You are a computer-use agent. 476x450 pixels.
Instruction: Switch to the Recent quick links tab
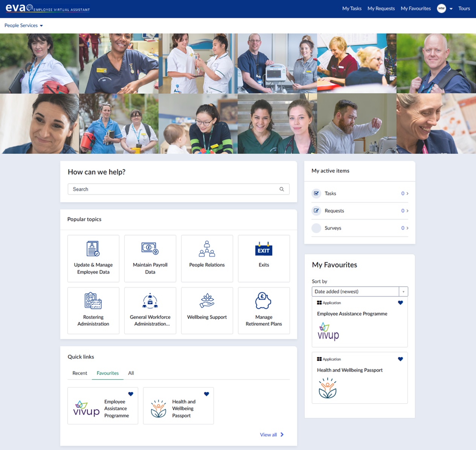click(x=79, y=373)
